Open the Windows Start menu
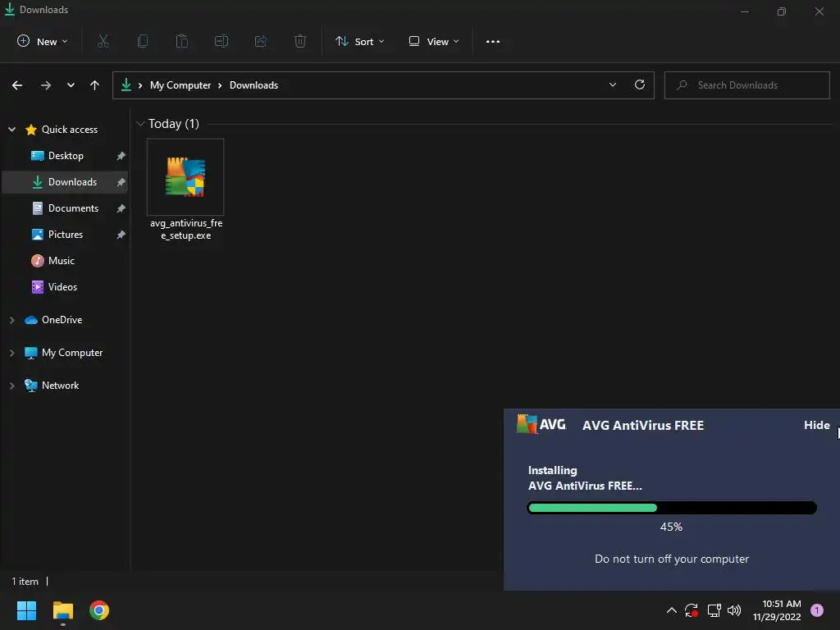 coord(26,610)
